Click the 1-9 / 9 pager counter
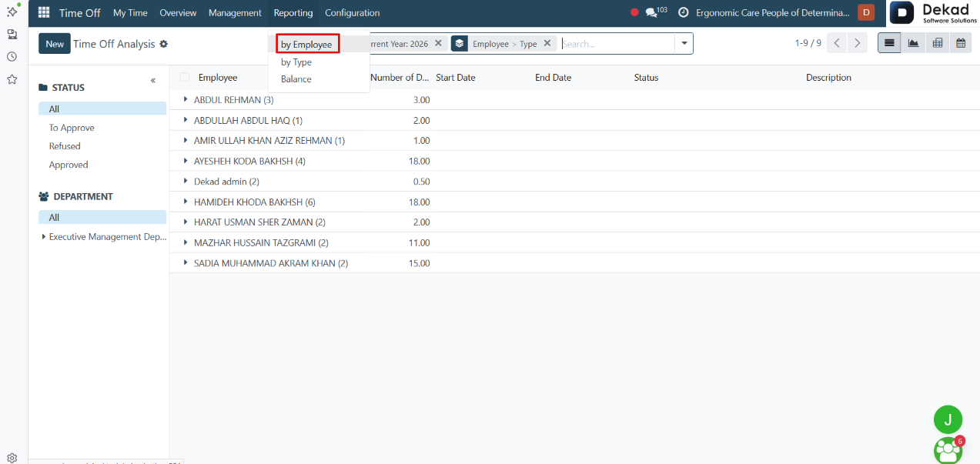Viewport: 980px width, 464px height. 808,43
